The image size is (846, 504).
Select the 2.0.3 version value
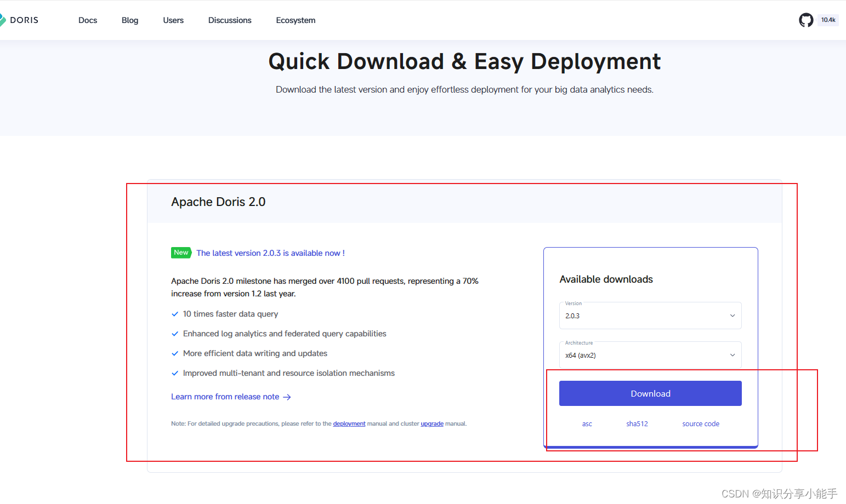[x=572, y=316]
